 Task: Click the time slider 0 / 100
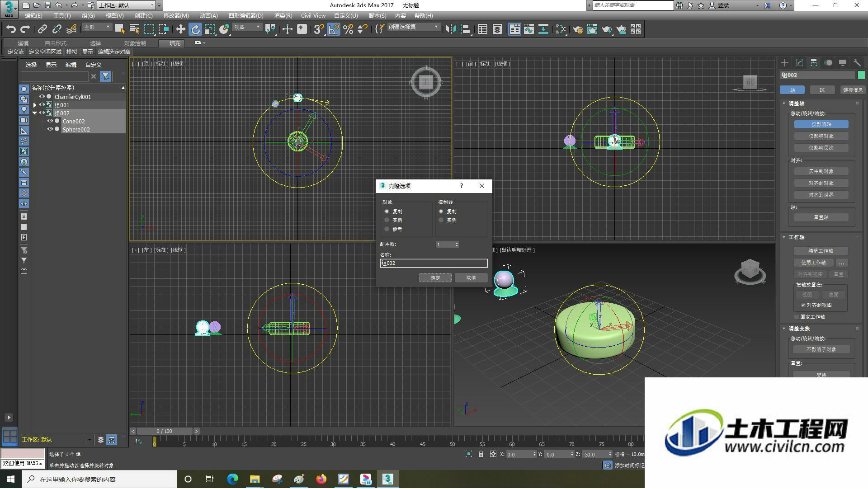click(165, 432)
